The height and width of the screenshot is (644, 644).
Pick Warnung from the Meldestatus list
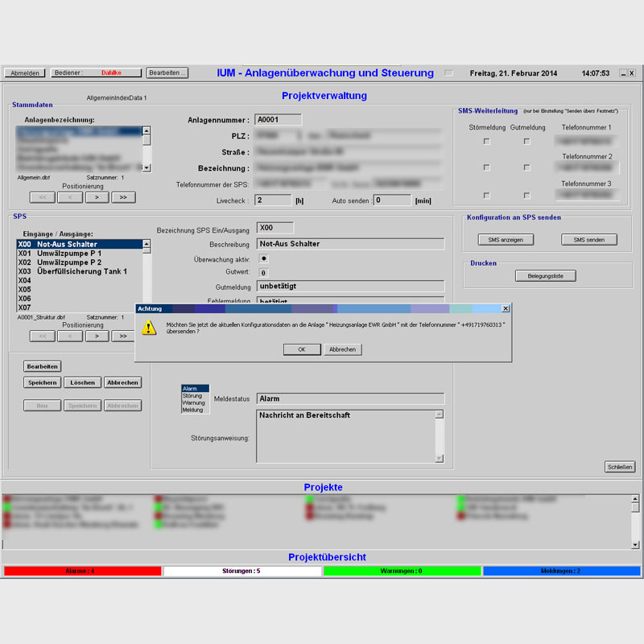coord(193,402)
